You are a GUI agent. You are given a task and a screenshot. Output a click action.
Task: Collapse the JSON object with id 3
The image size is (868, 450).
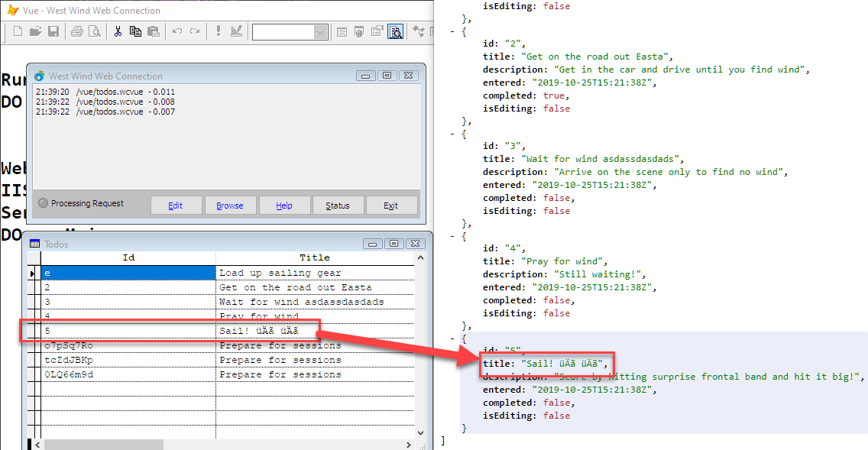pos(453,134)
